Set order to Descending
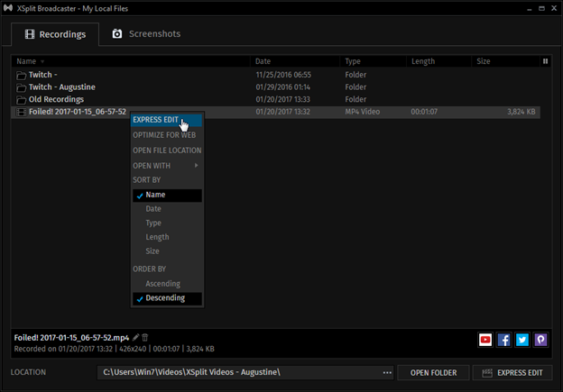This screenshot has width=563, height=392. (167, 298)
